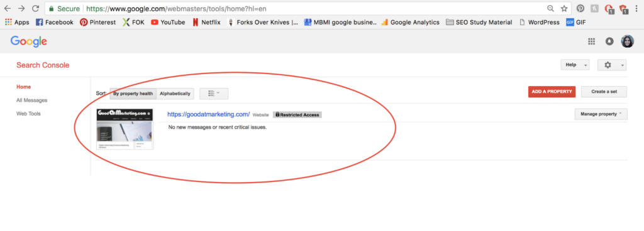The width and height of the screenshot is (644, 231).
Task: Sort properties Alphabetically
Action: (x=175, y=94)
